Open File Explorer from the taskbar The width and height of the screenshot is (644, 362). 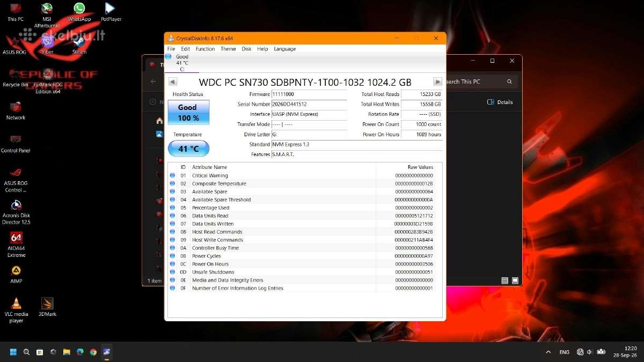pyautogui.click(x=67, y=352)
